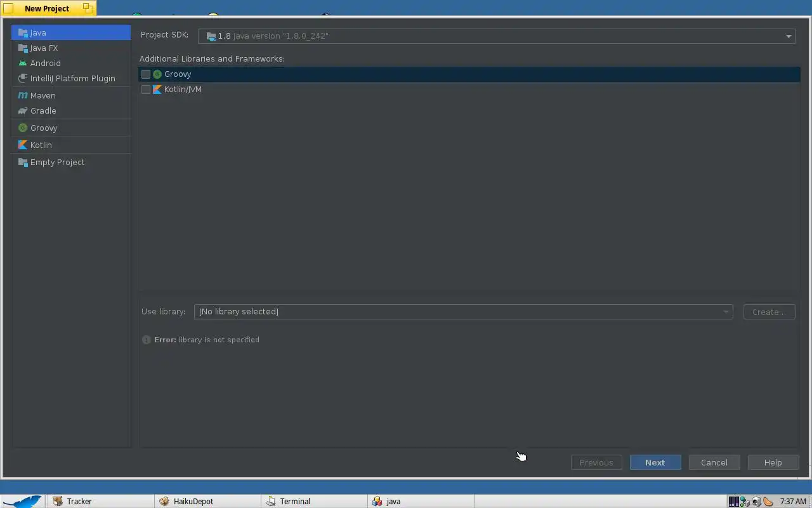Choose the Android robot icon
Viewport: 812px width, 508px height.
pos(23,63)
